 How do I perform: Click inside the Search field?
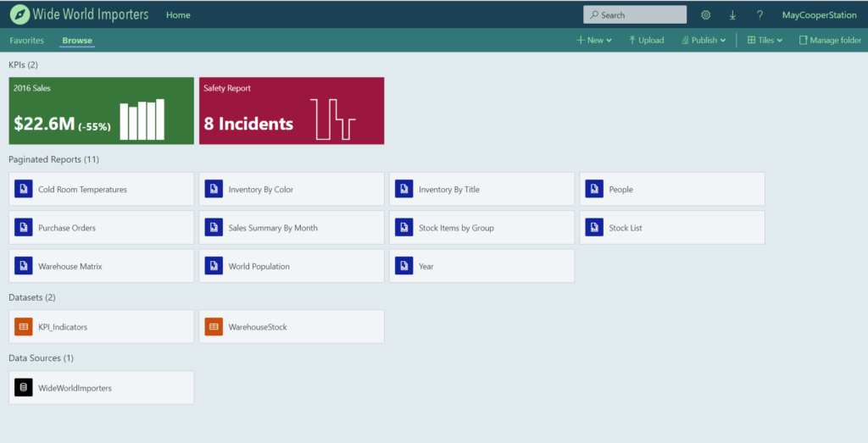(635, 15)
